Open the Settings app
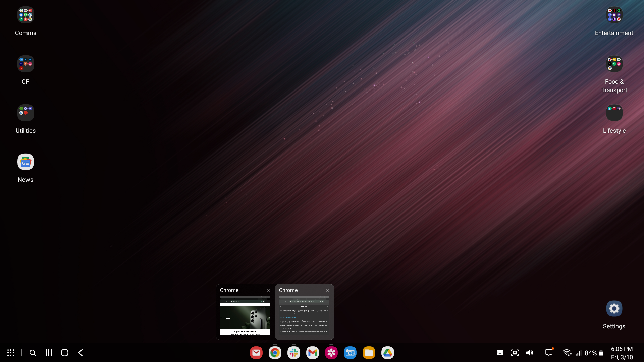 tap(614, 309)
